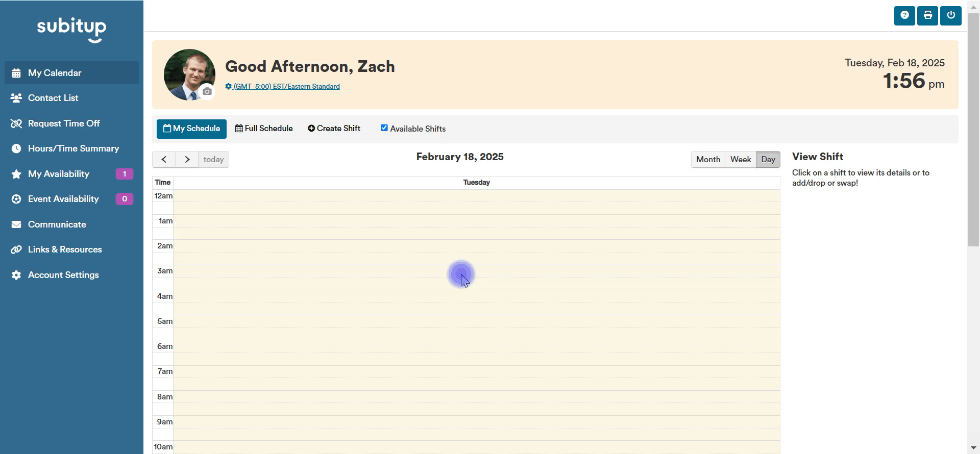
Task: Open the help icon in top right
Action: click(x=904, y=16)
